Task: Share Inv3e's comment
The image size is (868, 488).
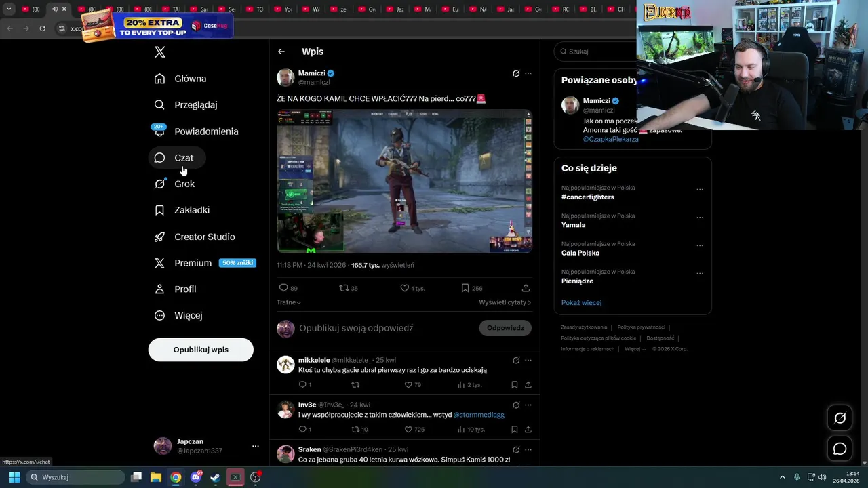Action: click(528, 429)
